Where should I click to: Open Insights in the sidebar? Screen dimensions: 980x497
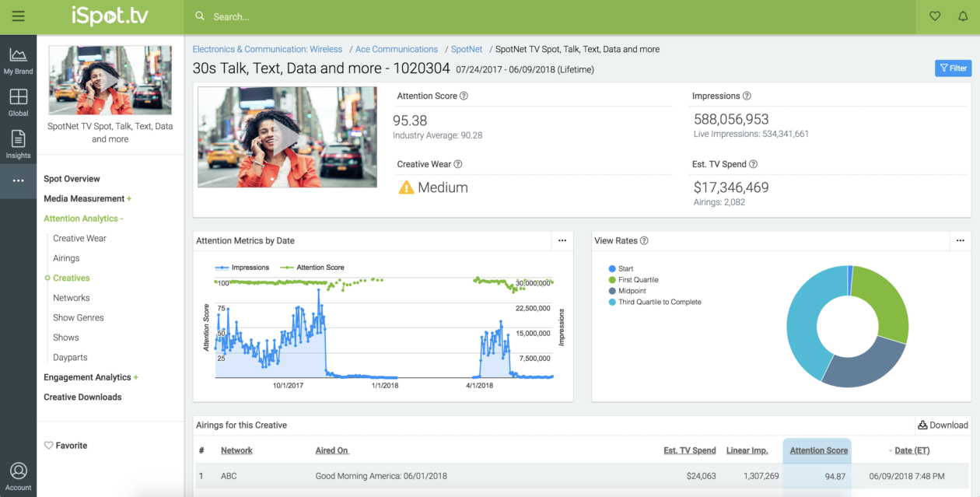[18, 145]
